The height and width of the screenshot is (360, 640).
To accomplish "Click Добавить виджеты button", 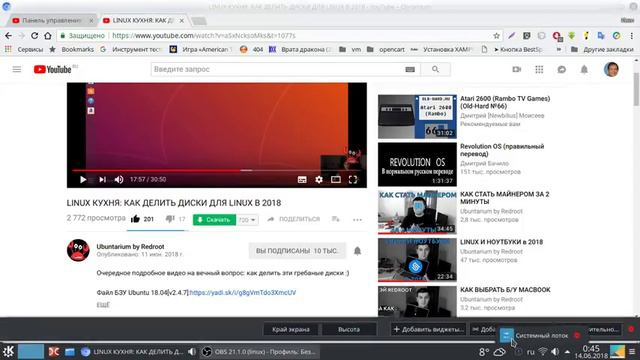I will (428, 329).
